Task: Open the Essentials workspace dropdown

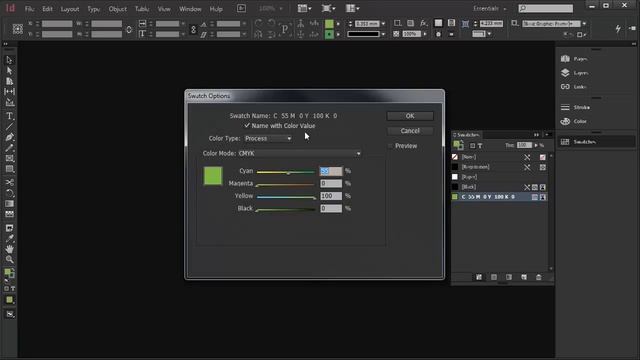Action: pyautogui.click(x=489, y=9)
